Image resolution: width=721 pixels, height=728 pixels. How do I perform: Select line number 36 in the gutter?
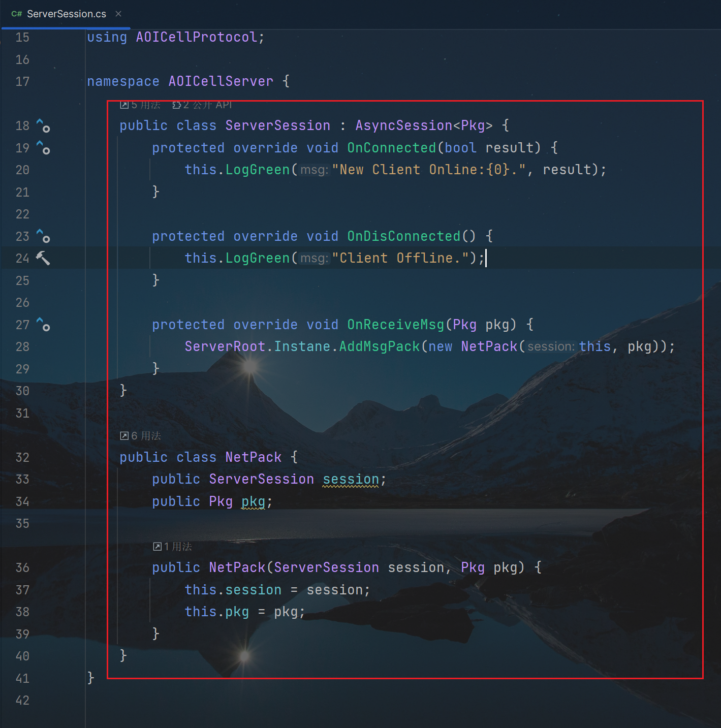[22, 567]
